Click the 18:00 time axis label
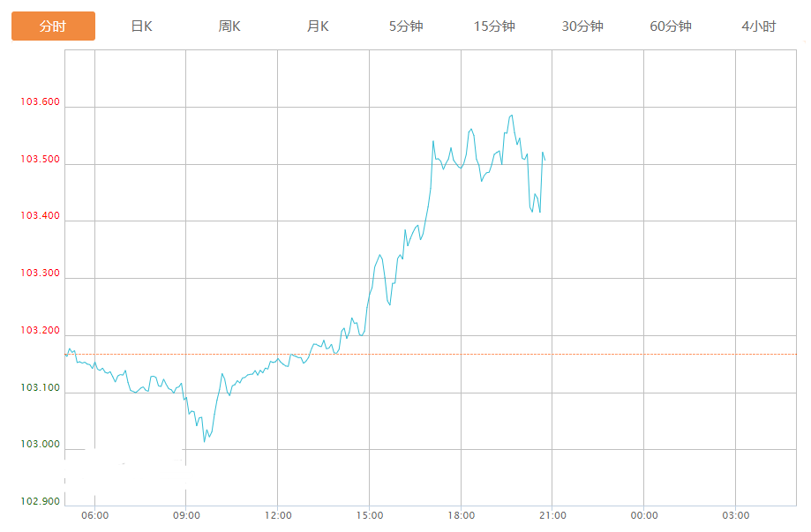Screen dimensions: 811x532 (x=461, y=515)
